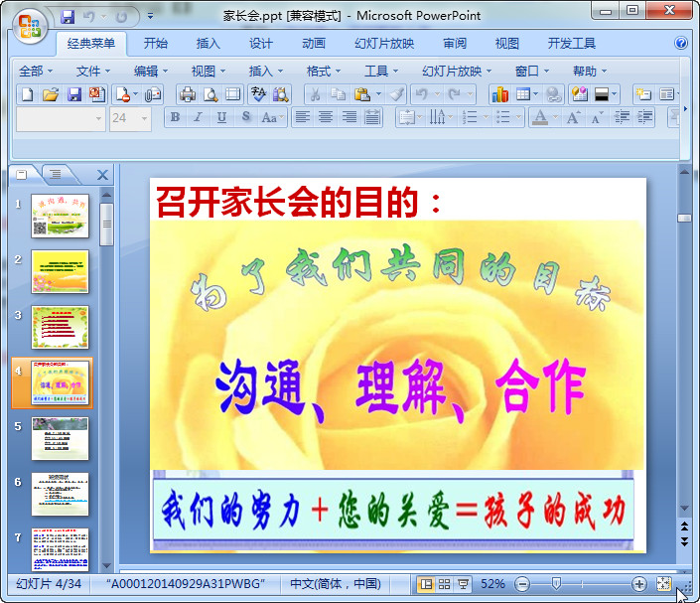Click the zoom slider handle
700x603 pixels.
556,583
